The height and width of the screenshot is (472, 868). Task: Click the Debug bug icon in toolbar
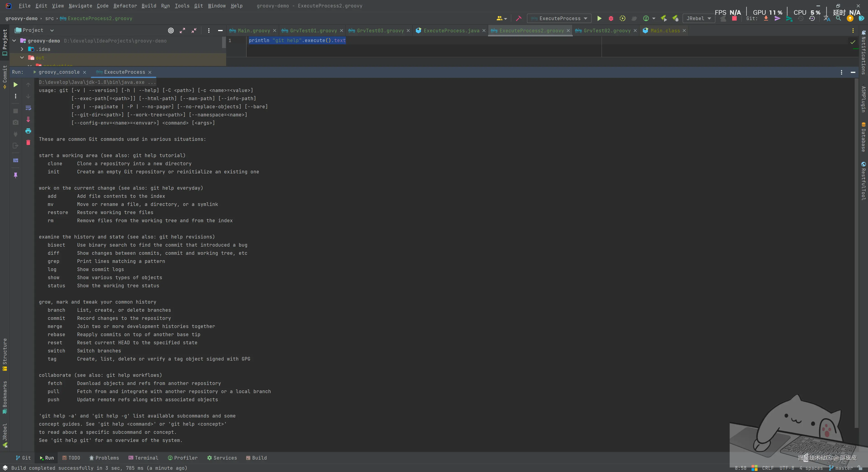(611, 19)
